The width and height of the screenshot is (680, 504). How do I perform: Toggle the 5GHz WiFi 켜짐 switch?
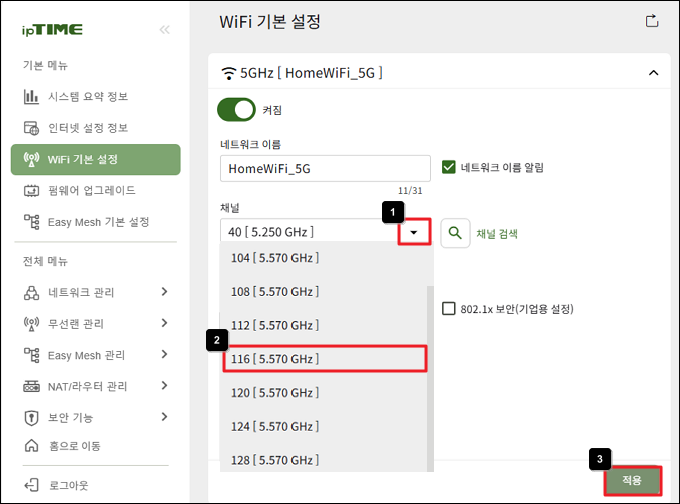(236, 110)
